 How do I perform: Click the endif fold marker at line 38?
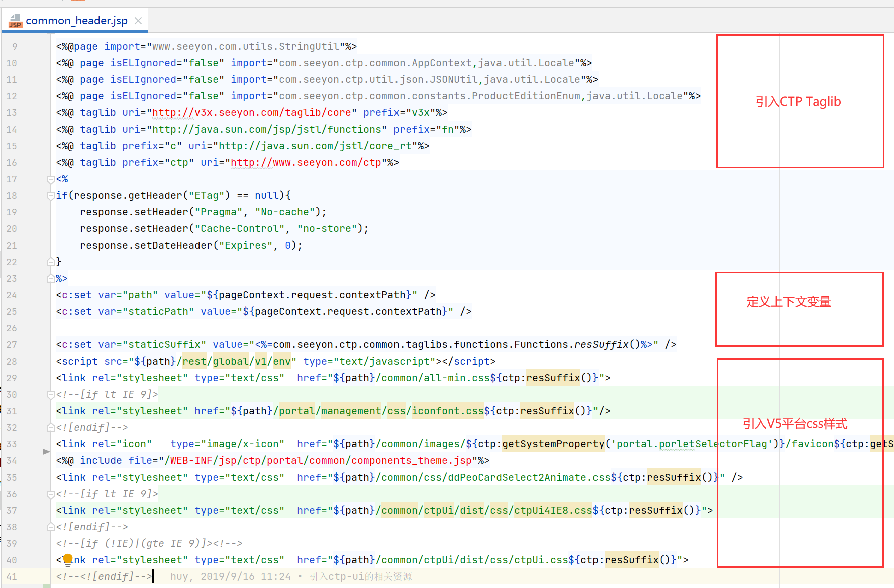[50, 527]
